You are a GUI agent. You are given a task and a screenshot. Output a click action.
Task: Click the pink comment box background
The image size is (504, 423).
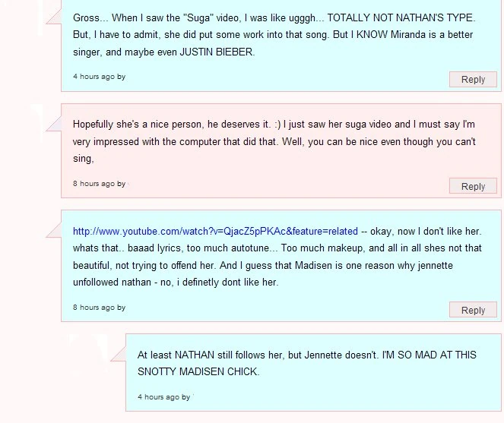304,175
